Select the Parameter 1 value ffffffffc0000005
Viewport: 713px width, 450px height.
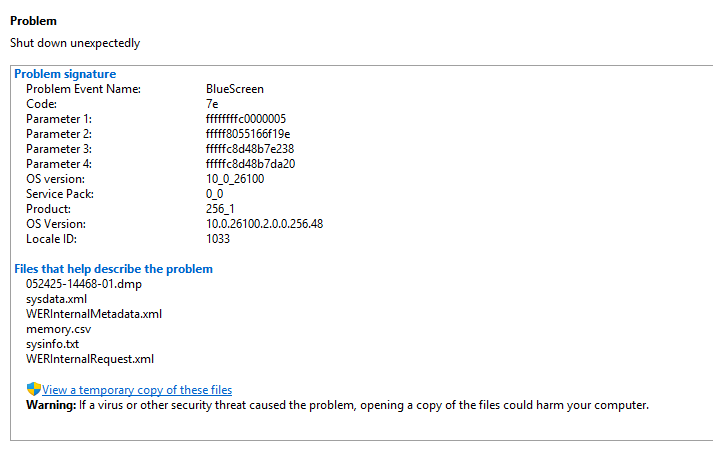[x=246, y=119]
